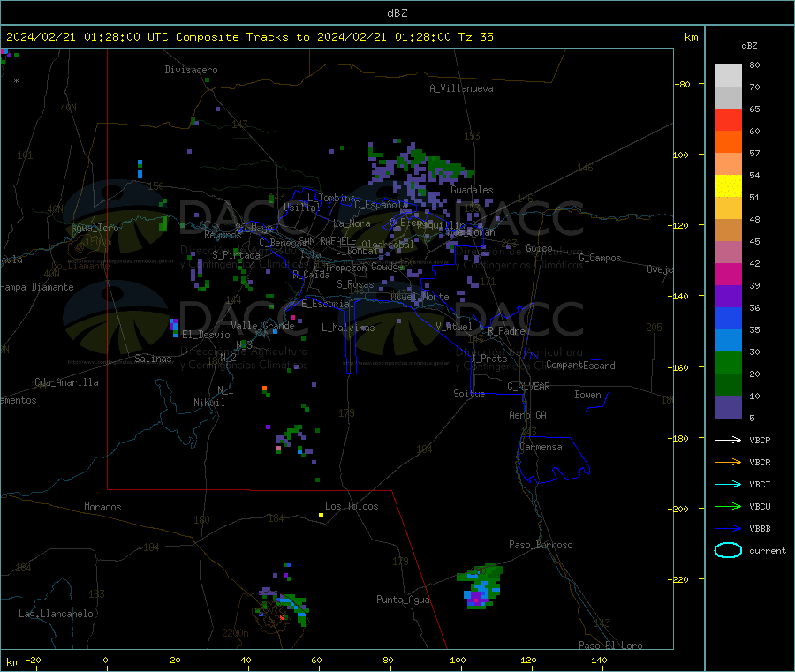Click the orange pixel echo east of N_1
795x672 pixels.
click(x=265, y=389)
